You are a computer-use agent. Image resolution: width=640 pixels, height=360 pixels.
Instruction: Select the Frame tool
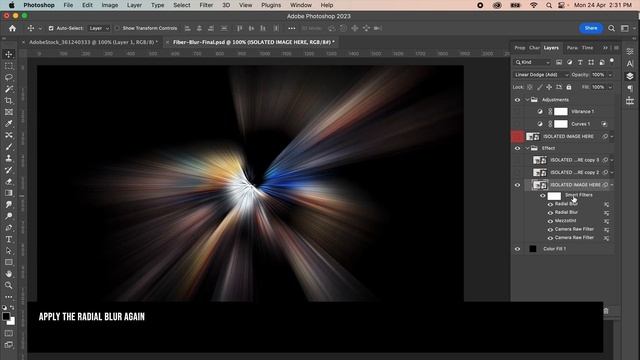(9, 112)
